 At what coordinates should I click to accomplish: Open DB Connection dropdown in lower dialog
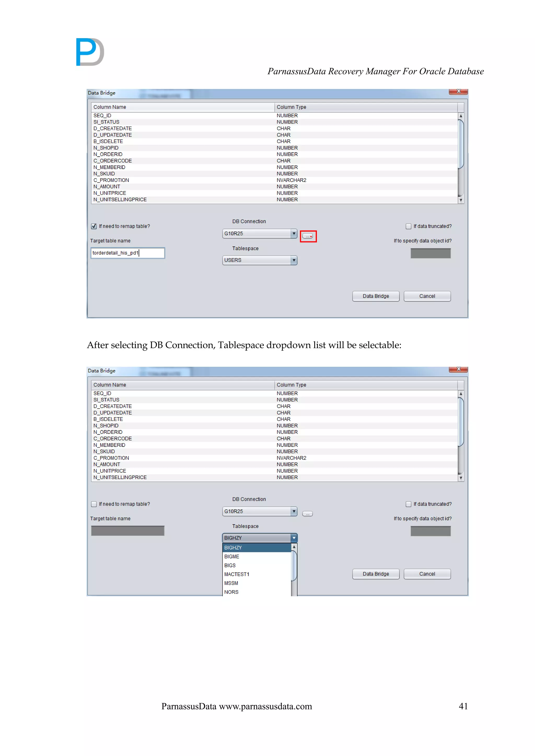click(x=260, y=511)
